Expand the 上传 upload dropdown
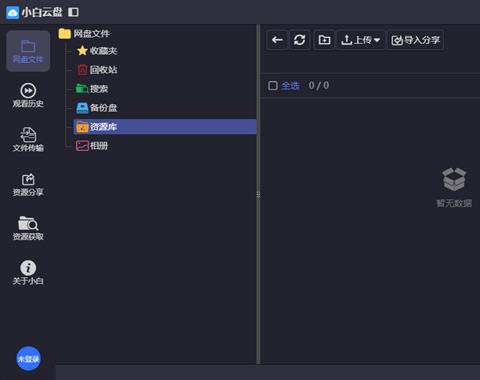 coord(360,40)
